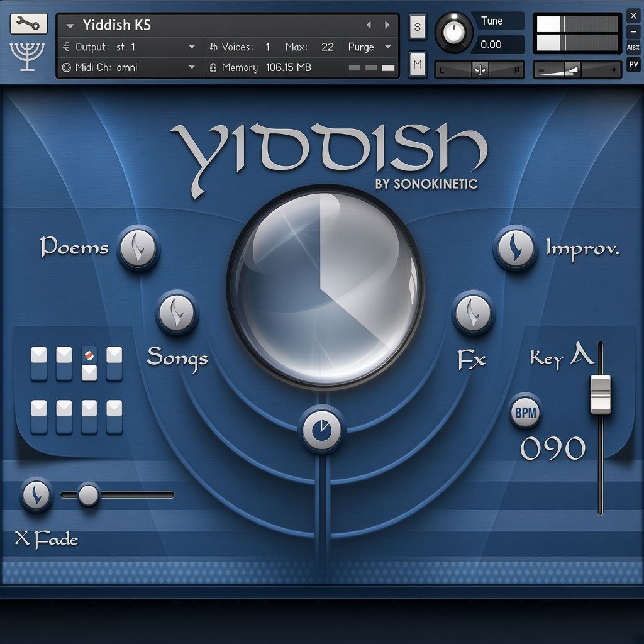Open the Output st. 1 dropdown
The height and width of the screenshot is (644, 644).
click(128, 47)
